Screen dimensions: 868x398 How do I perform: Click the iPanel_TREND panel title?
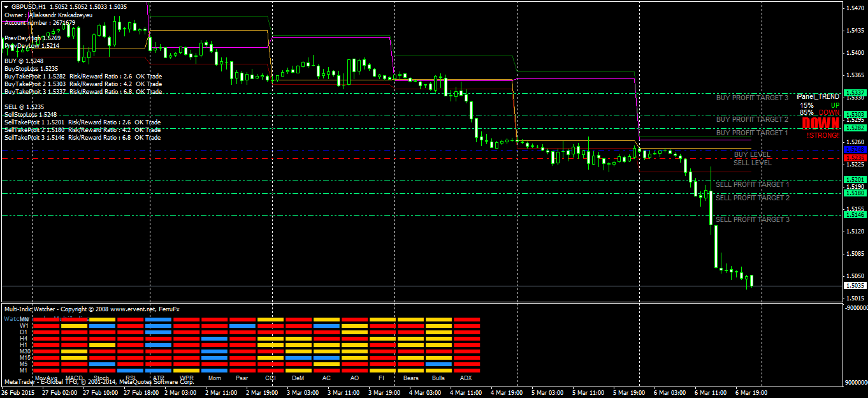(818, 96)
